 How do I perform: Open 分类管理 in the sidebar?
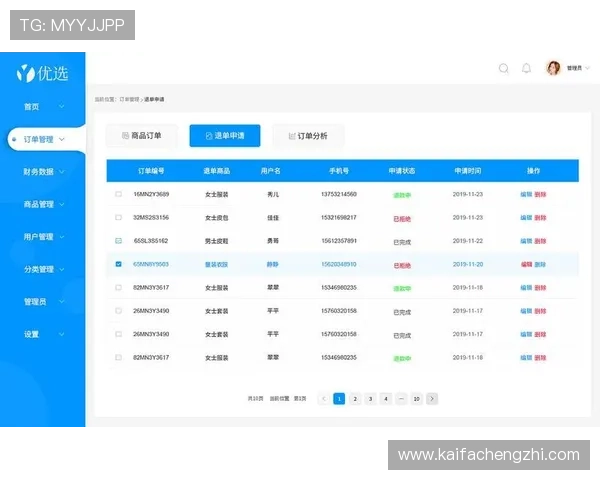[x=38, y=269]
